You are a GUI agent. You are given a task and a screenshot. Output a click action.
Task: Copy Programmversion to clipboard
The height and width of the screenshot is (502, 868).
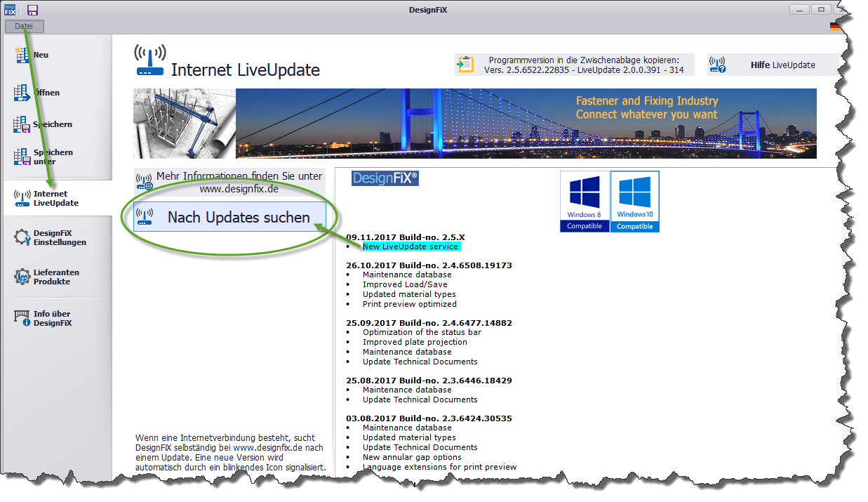574,65
